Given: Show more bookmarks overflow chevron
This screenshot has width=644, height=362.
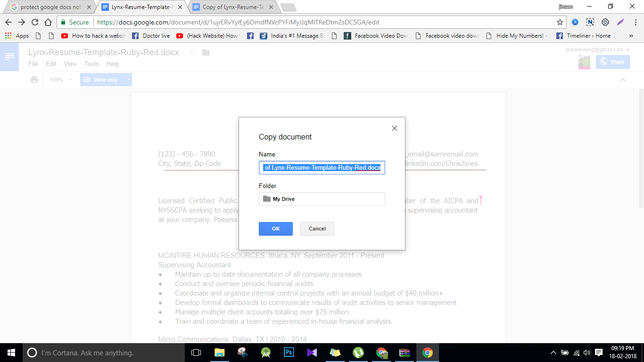Looking at the screenshot, I should pos(631,36).
